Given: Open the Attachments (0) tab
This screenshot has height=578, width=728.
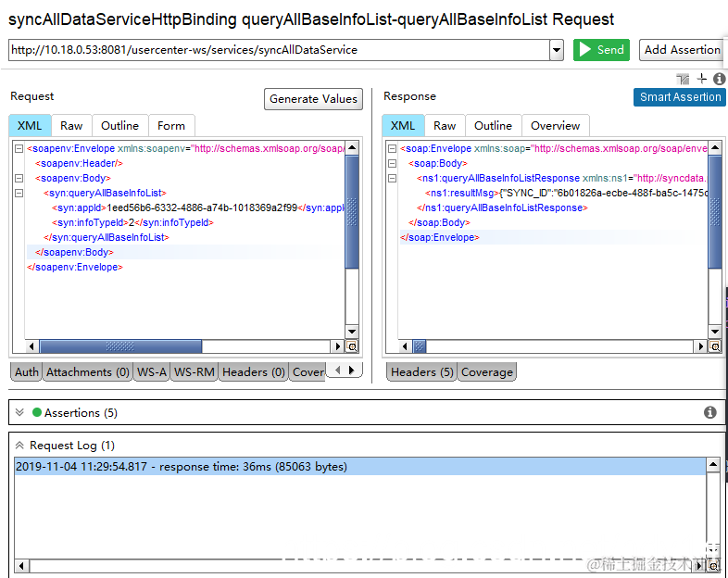Looking at the screenshot, I should [x=88, y=371].
